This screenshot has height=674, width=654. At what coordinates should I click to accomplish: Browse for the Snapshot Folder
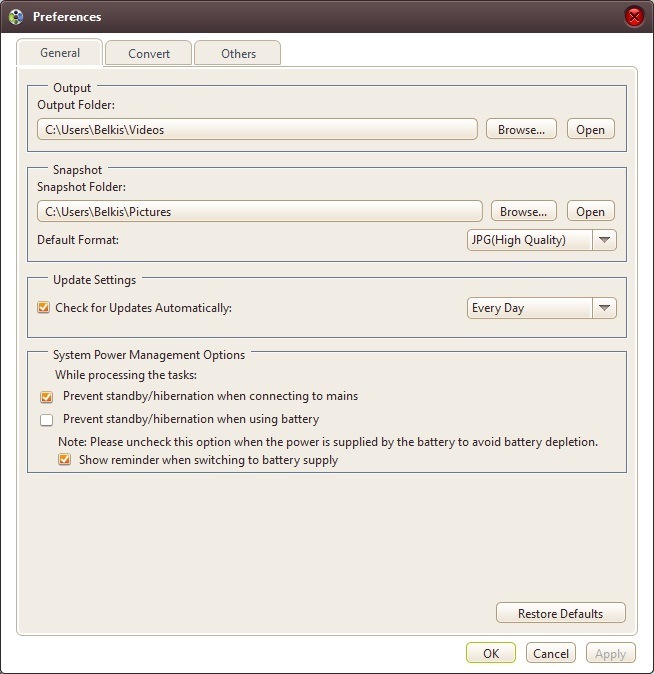coord(523,211)
